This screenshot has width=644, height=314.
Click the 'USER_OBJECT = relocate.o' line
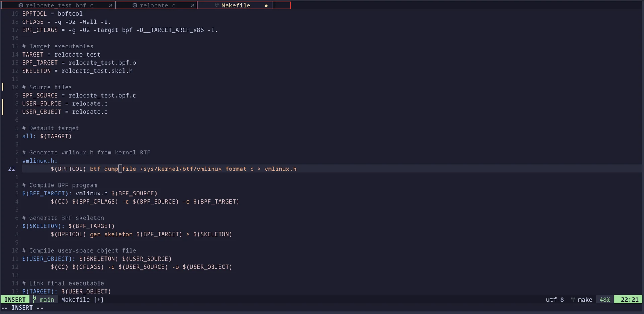click(65, 112)
